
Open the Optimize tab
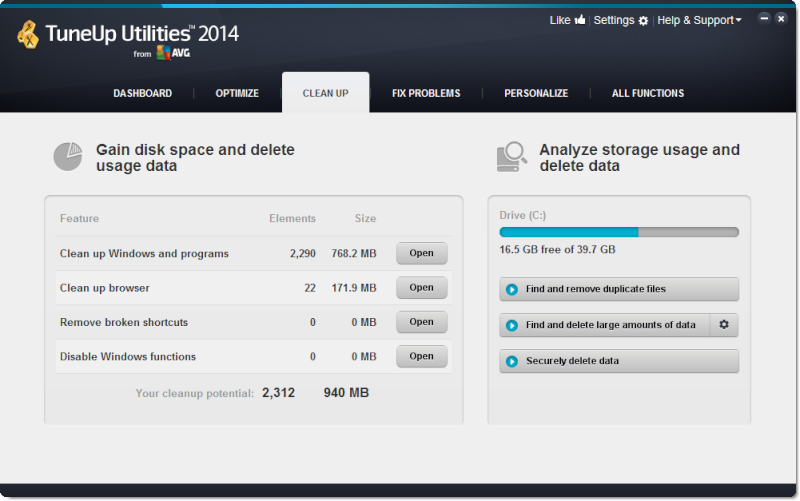(x=237, y=94)
